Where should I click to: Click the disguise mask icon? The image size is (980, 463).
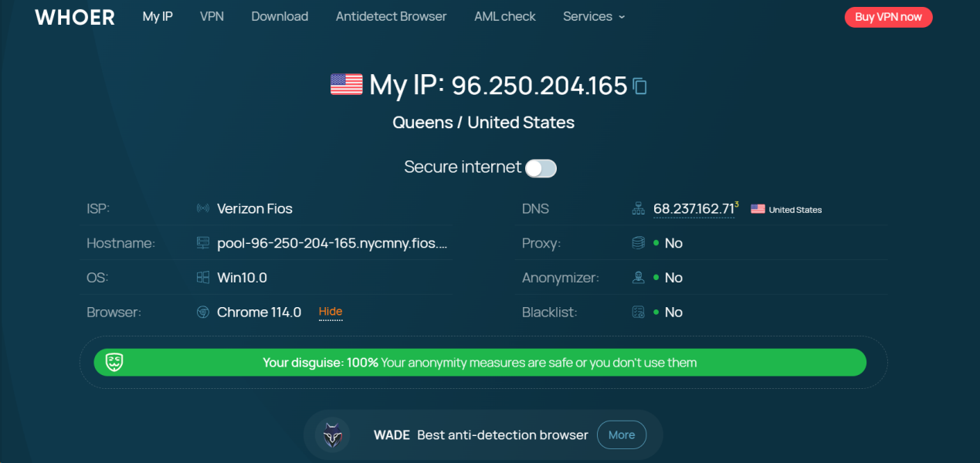(114, 362)
